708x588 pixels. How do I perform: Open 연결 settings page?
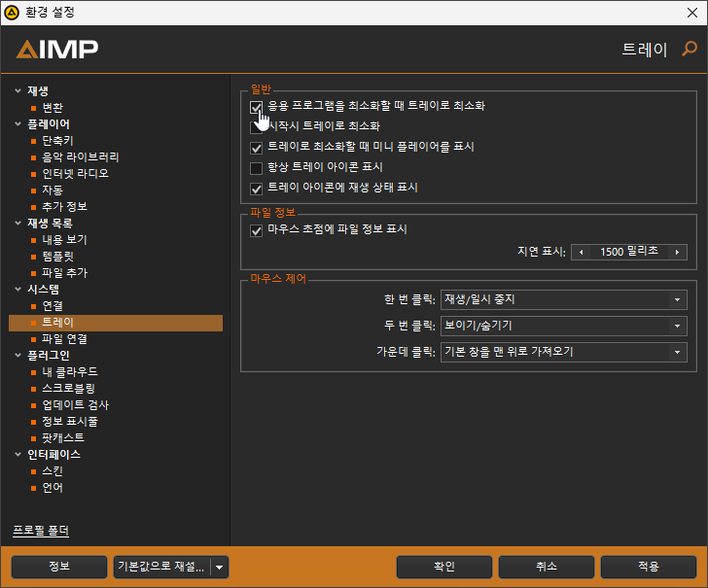click(x=53, y=306)
